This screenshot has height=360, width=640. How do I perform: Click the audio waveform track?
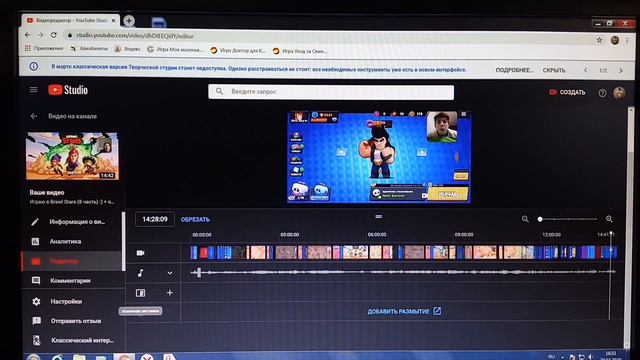pyautogui.click(x=403, y=272)
